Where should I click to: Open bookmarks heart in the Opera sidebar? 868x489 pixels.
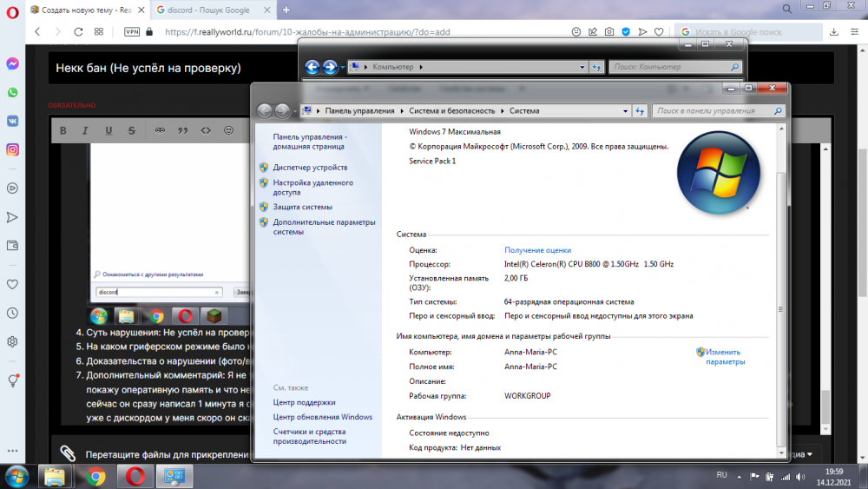12,284
